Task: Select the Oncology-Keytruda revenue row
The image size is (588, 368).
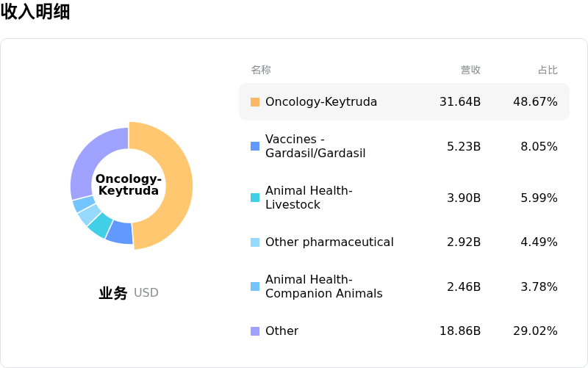Action: pos(404,102)
